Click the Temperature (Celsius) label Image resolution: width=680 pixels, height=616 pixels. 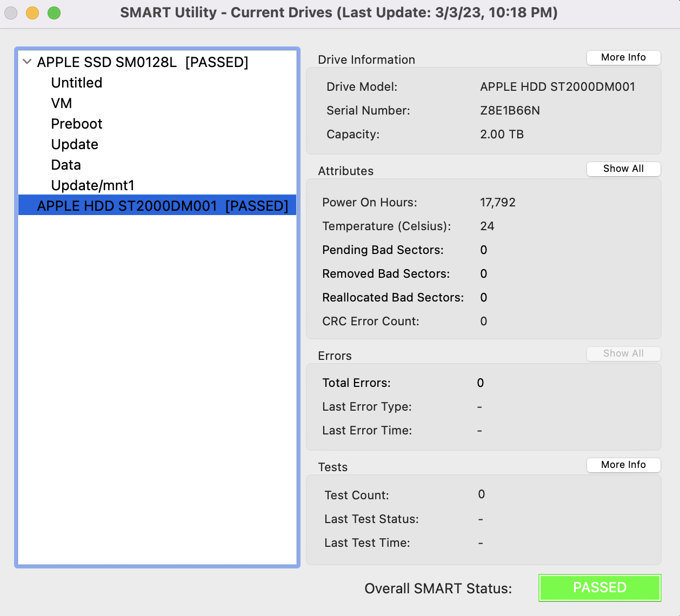(x=386, y=226)
